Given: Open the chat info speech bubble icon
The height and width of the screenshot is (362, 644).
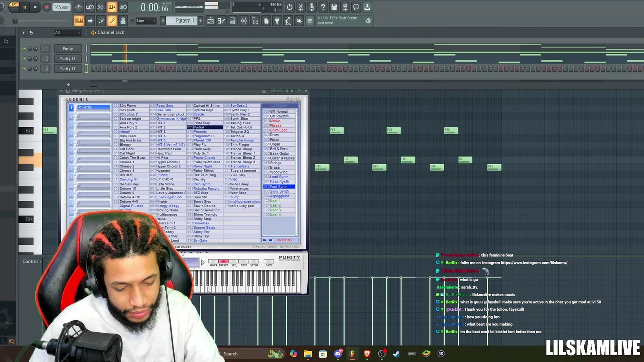Looking at the screenshot, I should pyautogui.click(x=356, y=7).
